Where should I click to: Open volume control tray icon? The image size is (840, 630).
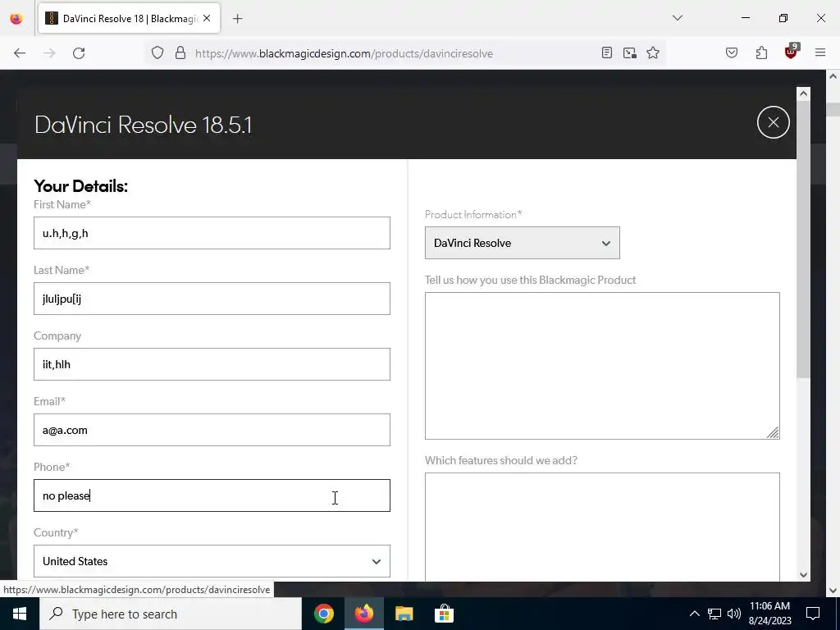(734, 614)
